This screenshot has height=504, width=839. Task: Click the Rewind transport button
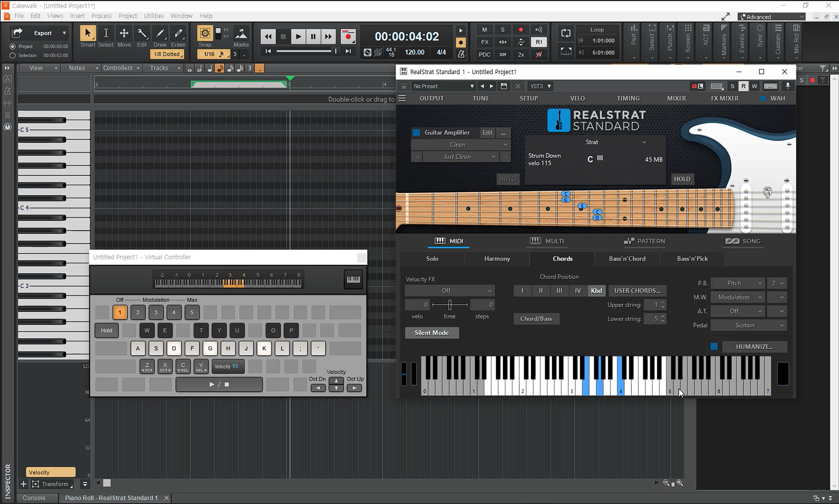point(268,37)
